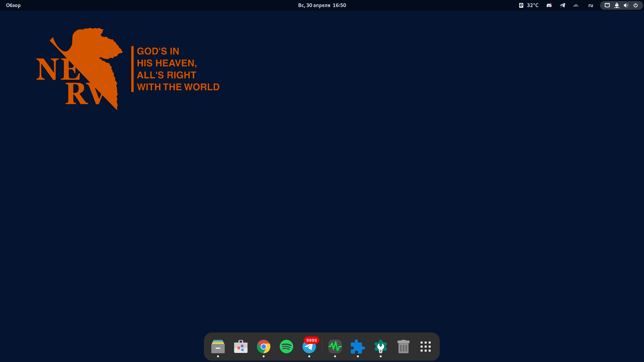Screen dimensions: 644x362
Task: Open the System Monitor app
Action: [335, 347]
